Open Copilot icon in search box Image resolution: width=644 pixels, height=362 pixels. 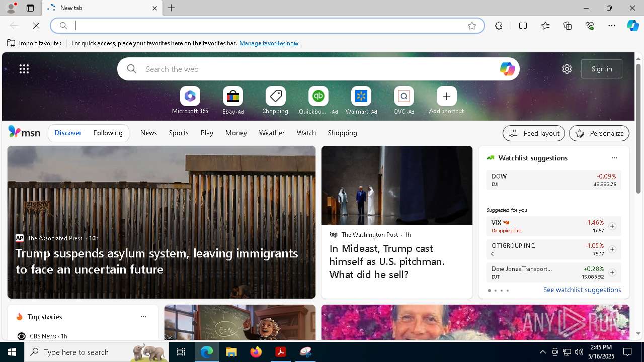(507, 69)
